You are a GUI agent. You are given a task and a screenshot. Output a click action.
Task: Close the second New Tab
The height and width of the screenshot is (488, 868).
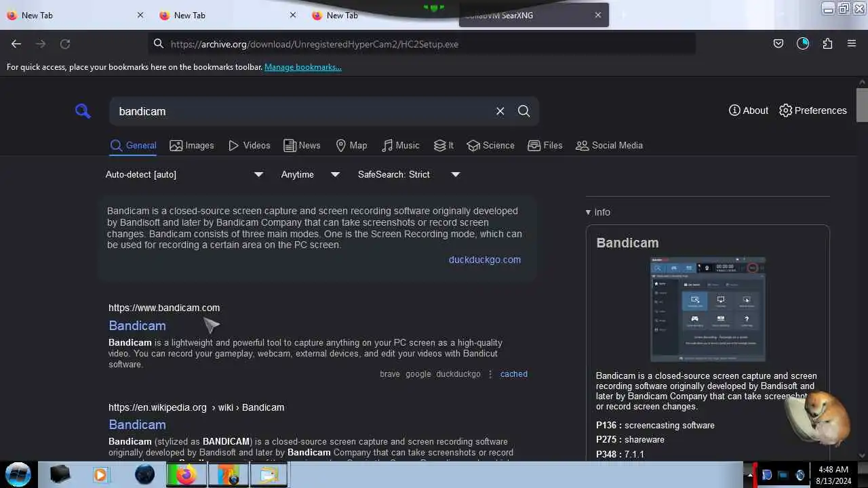click(x=293, y=15)
